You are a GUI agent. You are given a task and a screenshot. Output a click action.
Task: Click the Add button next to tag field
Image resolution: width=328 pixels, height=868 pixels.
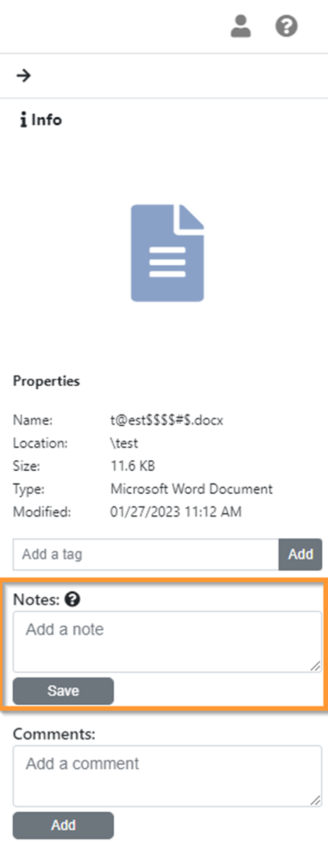coord(300,554)
